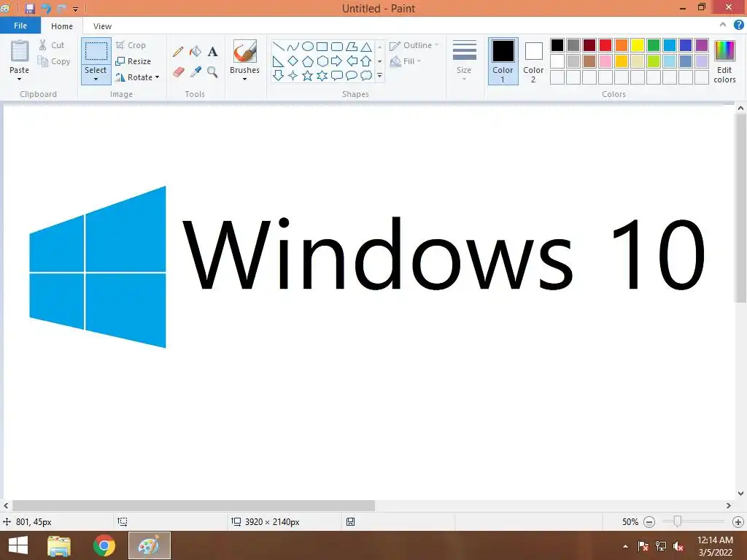Zoom in with the plus button

tap(738, 522)
